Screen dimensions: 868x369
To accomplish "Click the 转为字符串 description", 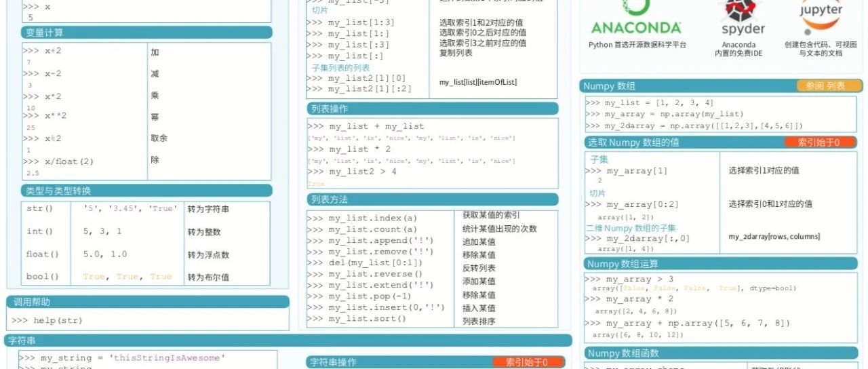I will tap(208, 209).
